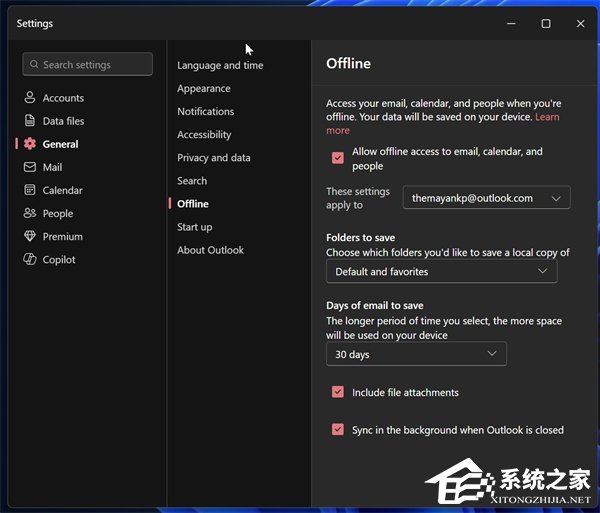Open Language and time page
Viewport: 600px width, 513px height.
click(x=220, y=65)
